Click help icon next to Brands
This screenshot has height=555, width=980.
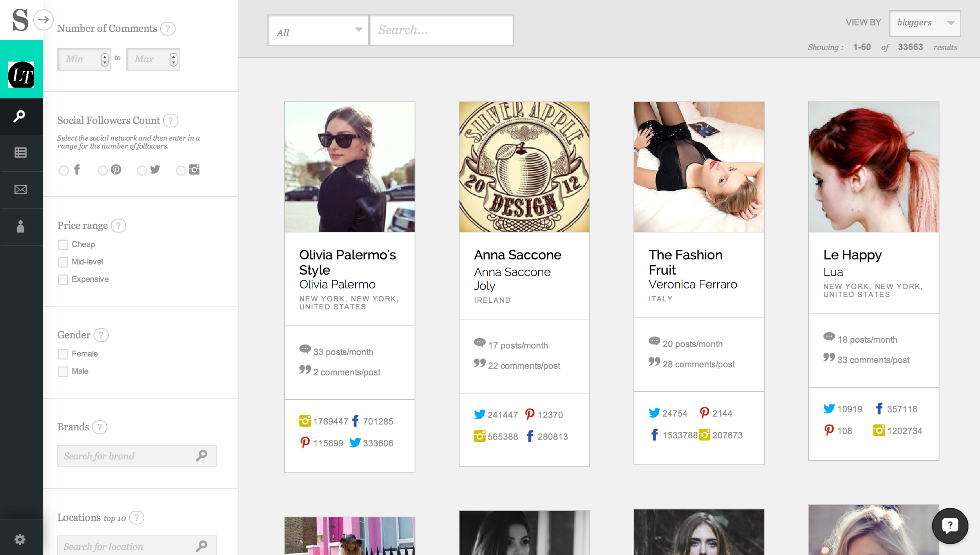(100, 427)
